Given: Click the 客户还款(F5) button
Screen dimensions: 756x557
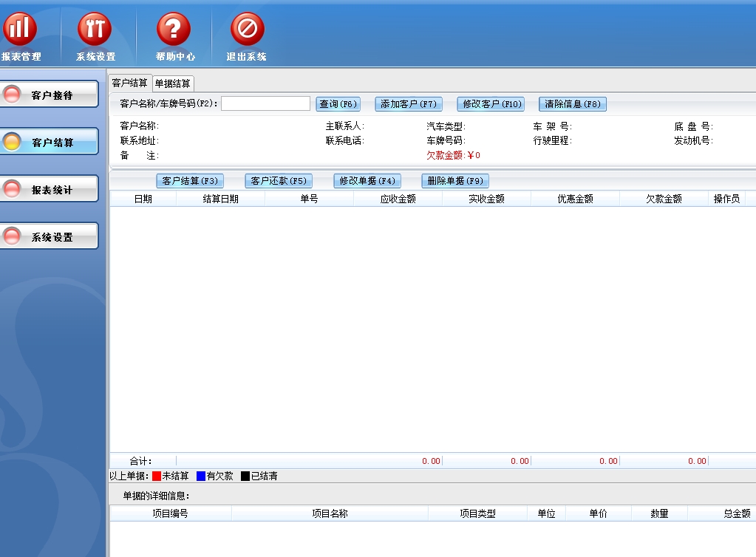Looking at the screenshot, I should coord(279,181).
